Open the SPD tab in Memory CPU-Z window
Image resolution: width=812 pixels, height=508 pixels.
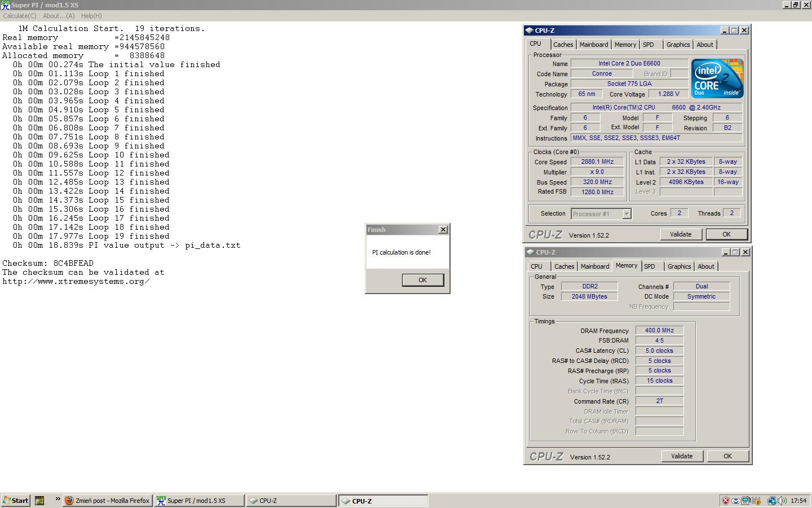coord(650,266)
